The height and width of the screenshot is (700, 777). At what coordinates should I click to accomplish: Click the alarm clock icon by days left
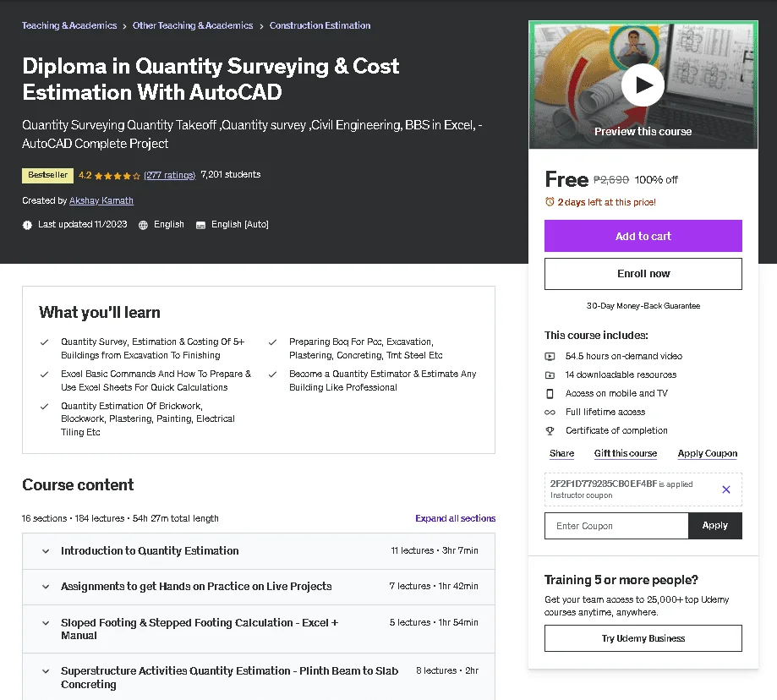tap(550, 201)
